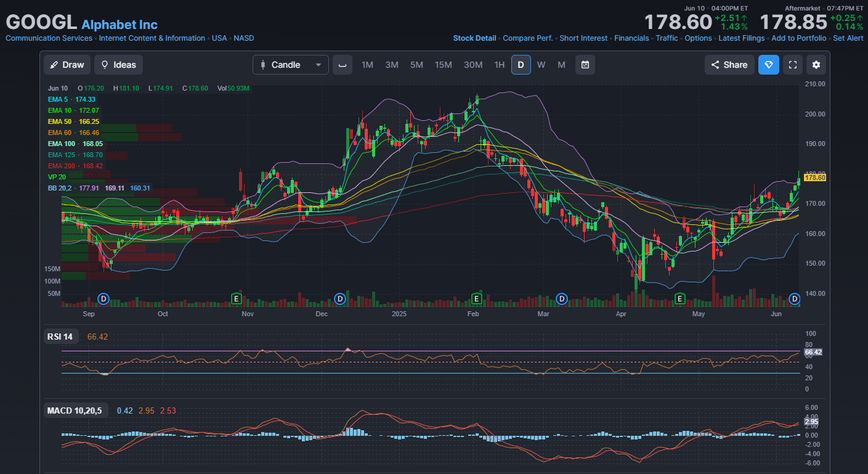Click the aftermarket price 178.85
Screen dimensions: 868x474
(x=793, y=22)
